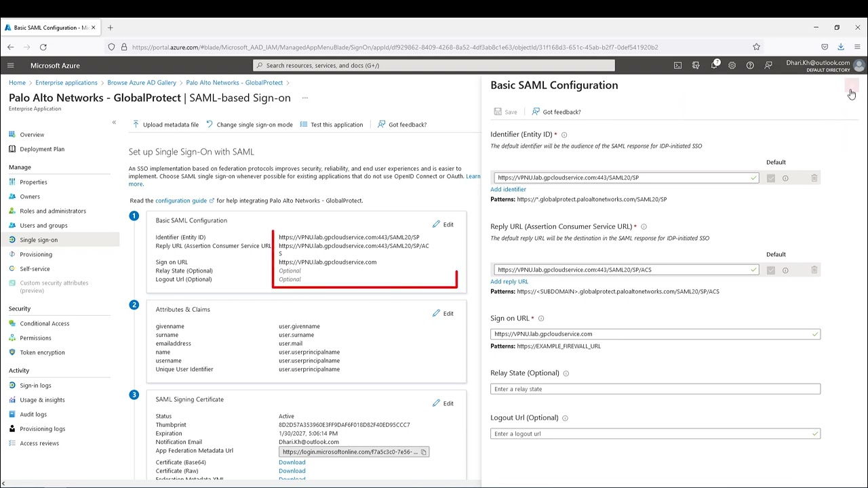Go to Browse Azure AD Gallery breadcrumb
This screenshot has width=868, height=488.
click(x=142, y=83)
